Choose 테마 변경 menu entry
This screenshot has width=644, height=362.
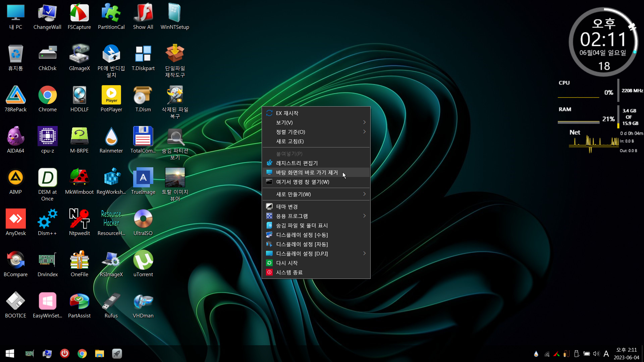click(316, 206)
